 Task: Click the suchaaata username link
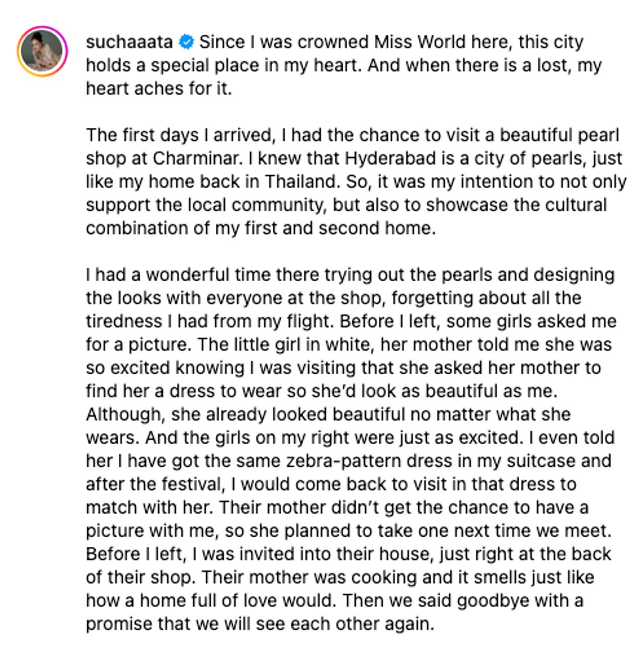129,42
